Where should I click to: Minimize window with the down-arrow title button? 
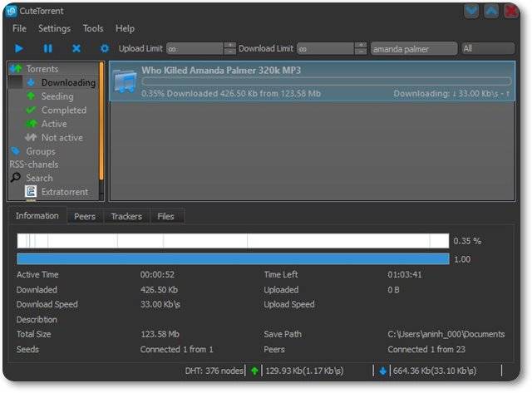(471, 11)
